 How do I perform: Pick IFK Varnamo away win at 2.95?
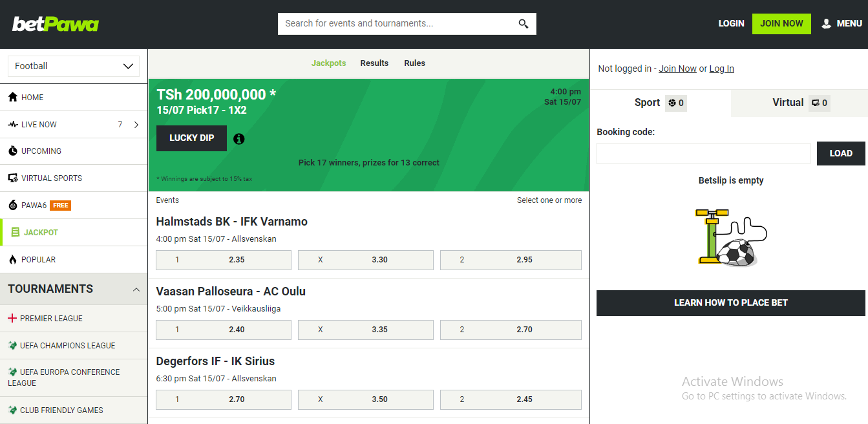click(511, 260)
